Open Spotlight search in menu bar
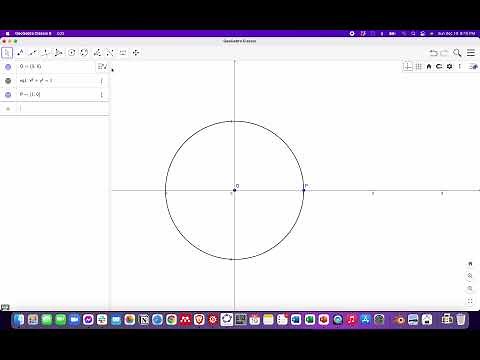Viewport: 480px width, 360px height. pyautogui.click(x=413, y=34)
